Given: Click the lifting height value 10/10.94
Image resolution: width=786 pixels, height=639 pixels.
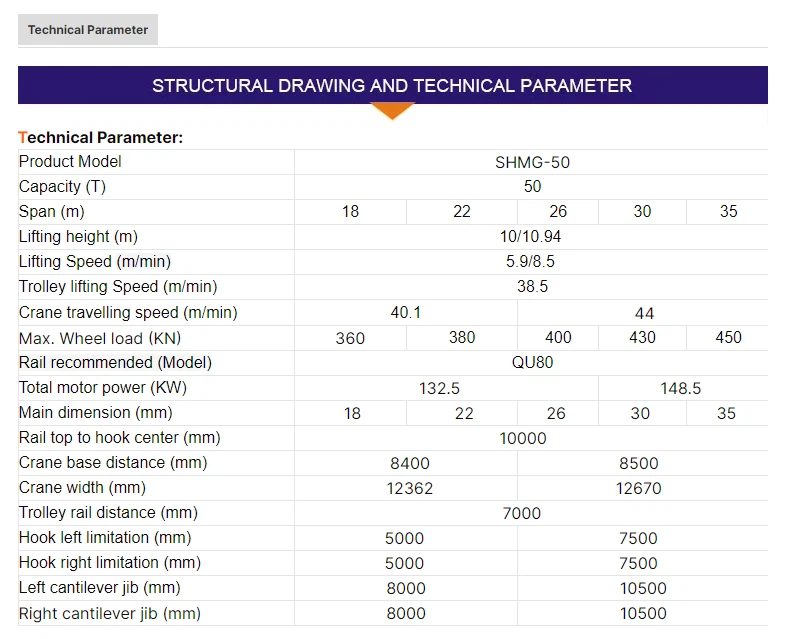Looking at the screenshot, I should (x=532, y=237).
